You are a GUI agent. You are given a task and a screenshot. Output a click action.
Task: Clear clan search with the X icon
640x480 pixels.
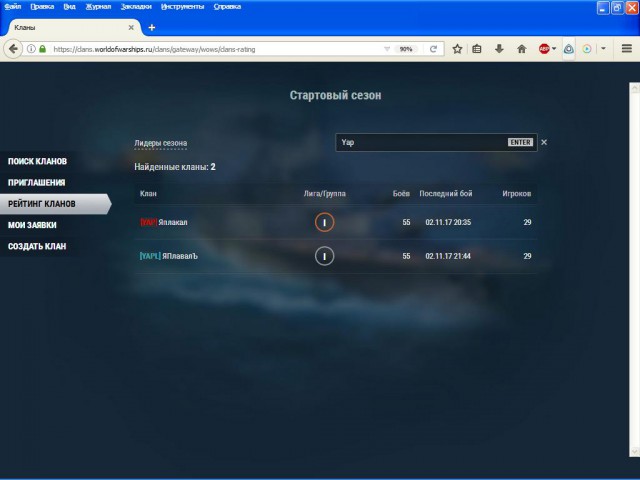point(544,142)
